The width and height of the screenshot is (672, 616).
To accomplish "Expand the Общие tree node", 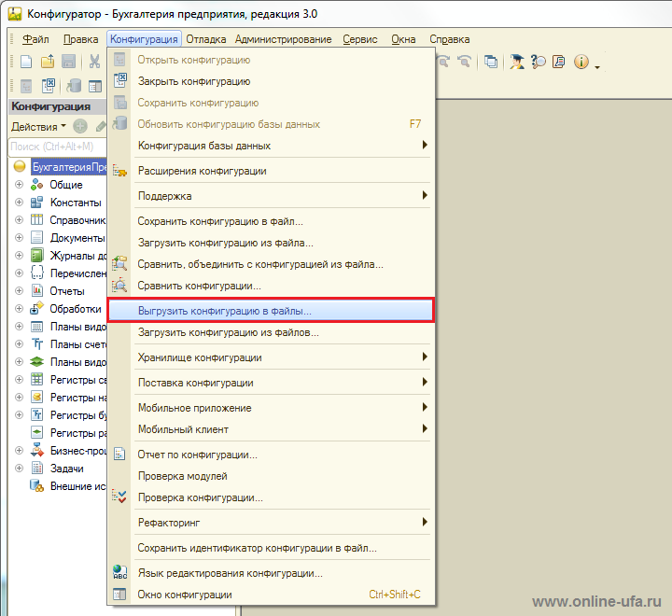I will point(19,185).
